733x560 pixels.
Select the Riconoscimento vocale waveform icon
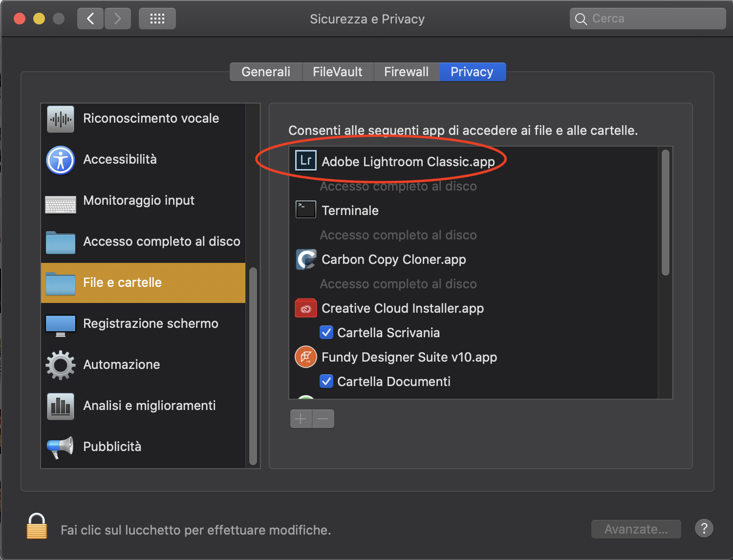pyautogui.click(x=61, y=119)
